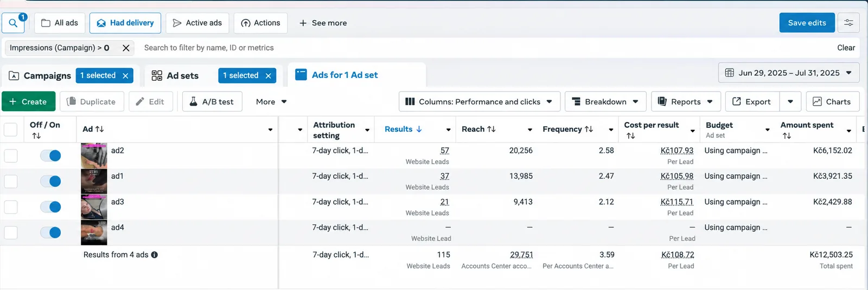Turn off the ad1 toggle

tap(50, 181)
